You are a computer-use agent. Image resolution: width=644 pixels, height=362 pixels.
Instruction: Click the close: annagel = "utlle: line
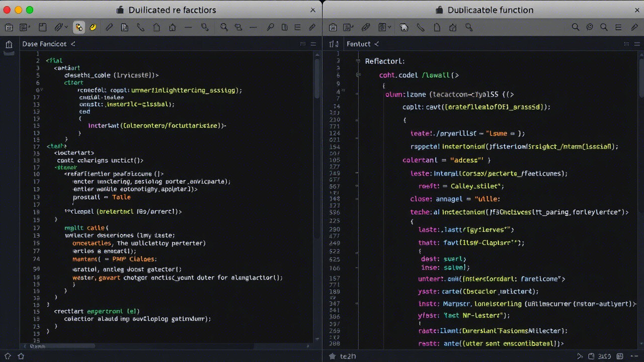(455, 199)
